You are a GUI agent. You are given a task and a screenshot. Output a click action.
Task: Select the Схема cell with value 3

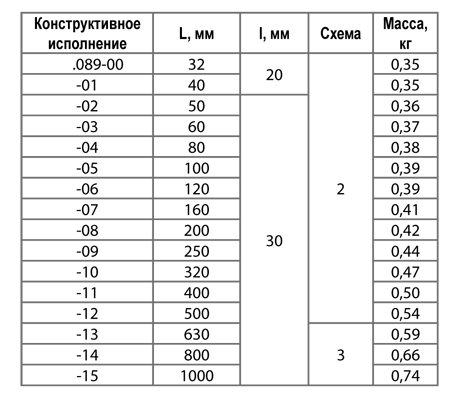click(341, 355)
